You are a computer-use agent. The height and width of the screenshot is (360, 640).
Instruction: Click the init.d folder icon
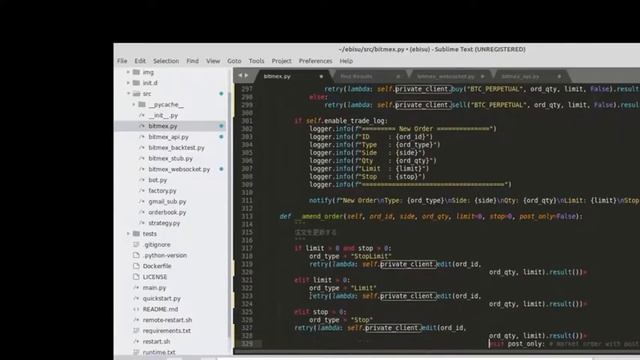click(136, 82)
